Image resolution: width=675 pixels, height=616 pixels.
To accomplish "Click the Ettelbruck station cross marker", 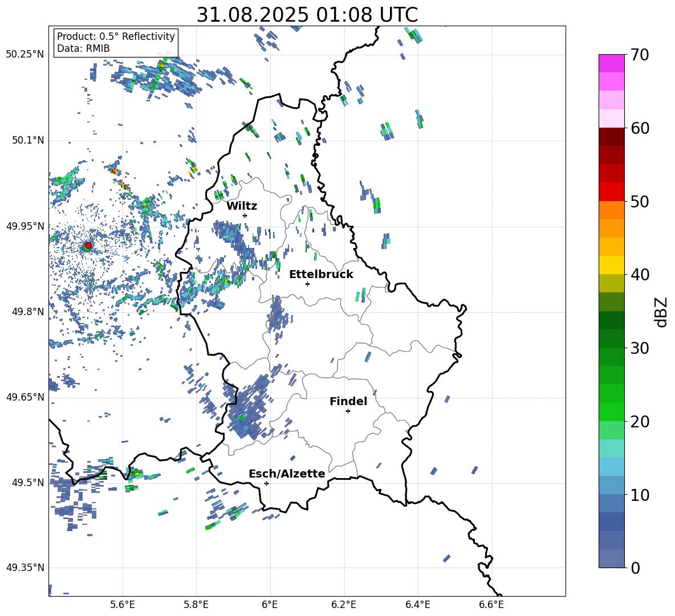I will 307,284.
